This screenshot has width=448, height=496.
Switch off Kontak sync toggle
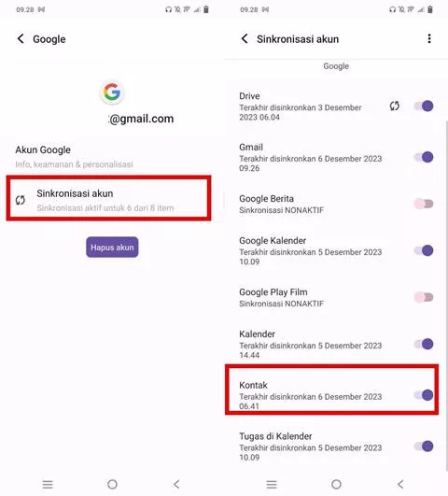point(424,395)
